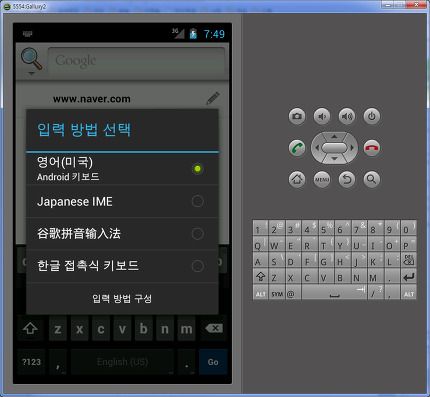The width and height of the screenshot is (430, 397).
Task: Select 谷歌拼音输入法 radio option
Action: 122,234
